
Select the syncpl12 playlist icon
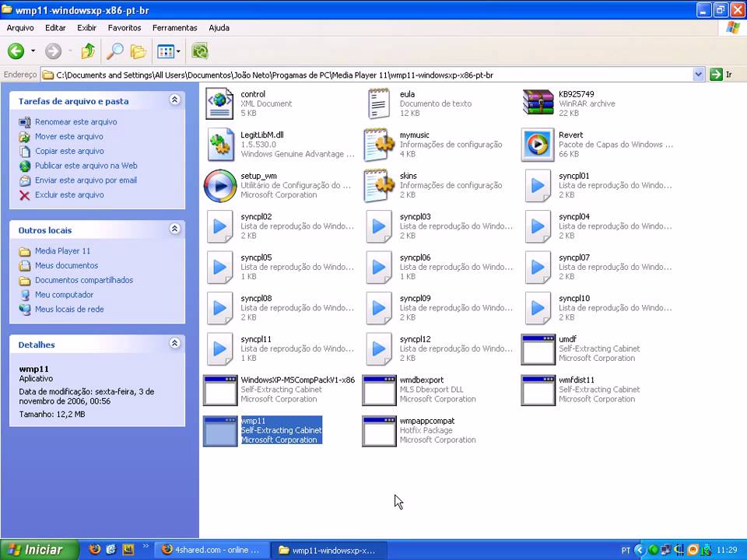pos(379,349)
